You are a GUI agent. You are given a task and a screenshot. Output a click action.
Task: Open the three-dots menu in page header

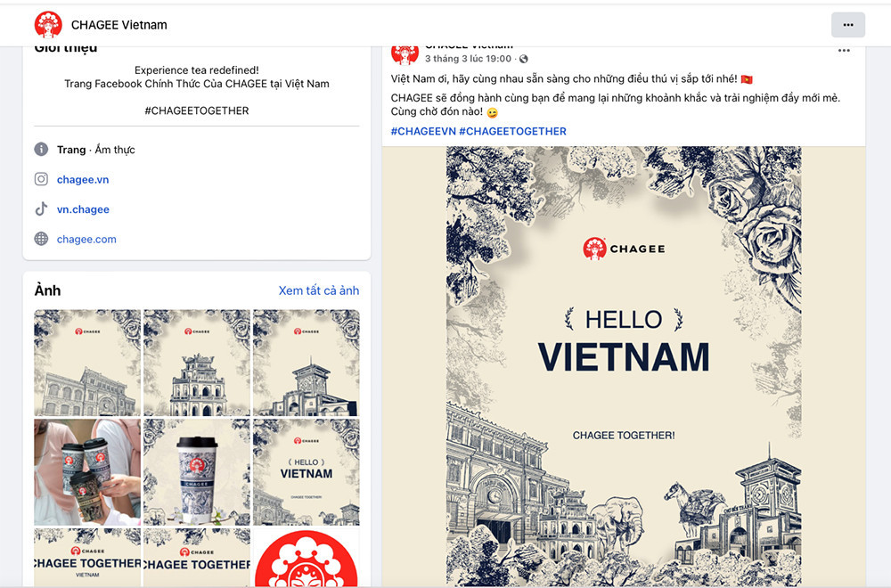pyautogui.click(x=848, y=25)
